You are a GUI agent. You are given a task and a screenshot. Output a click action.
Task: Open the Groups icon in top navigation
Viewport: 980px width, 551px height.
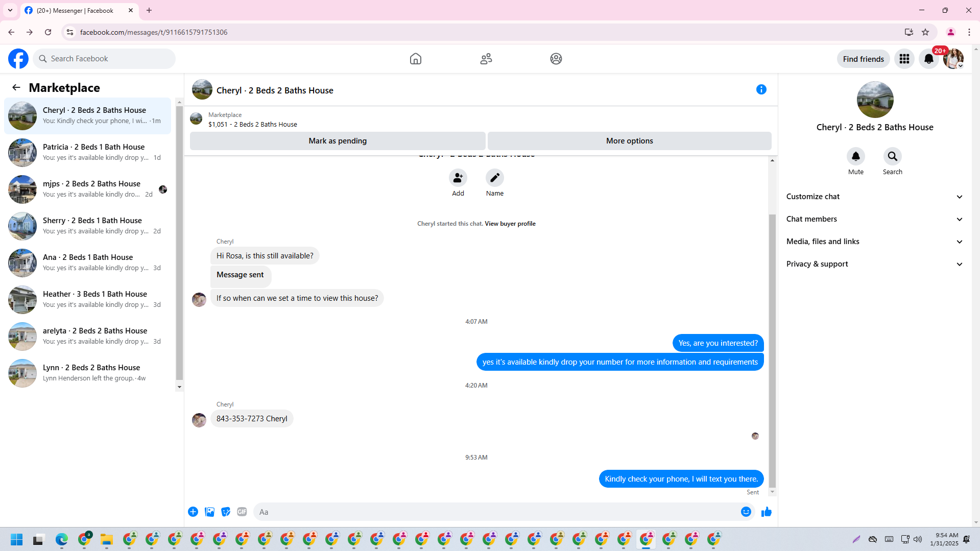click(556, 59)
